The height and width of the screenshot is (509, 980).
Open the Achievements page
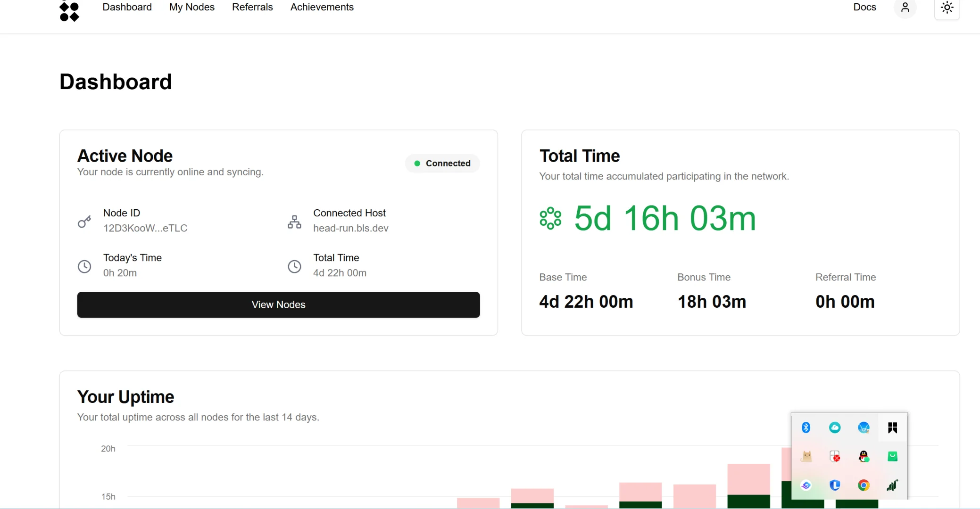[x=322, y=7]
